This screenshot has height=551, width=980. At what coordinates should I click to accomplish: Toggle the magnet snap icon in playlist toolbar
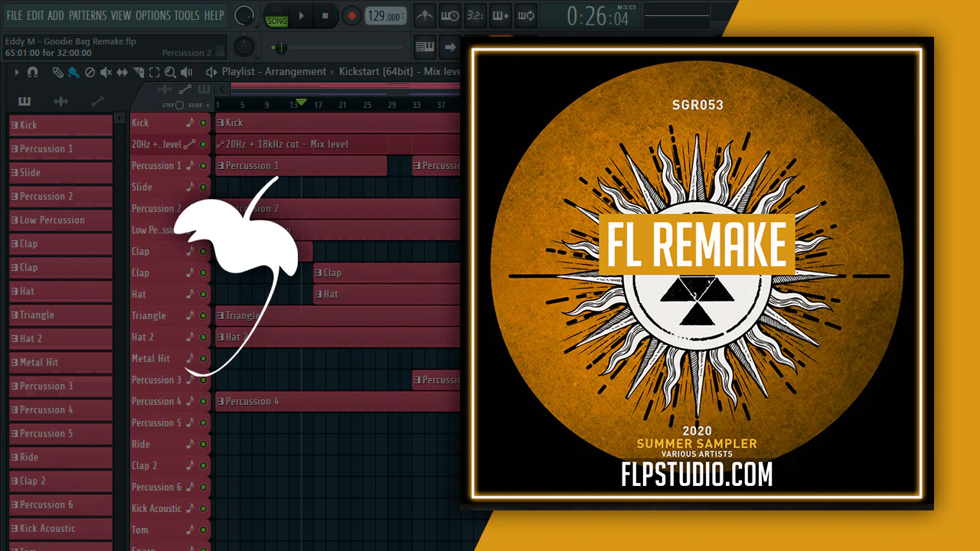pyautogui.click(x=32, y=72)
